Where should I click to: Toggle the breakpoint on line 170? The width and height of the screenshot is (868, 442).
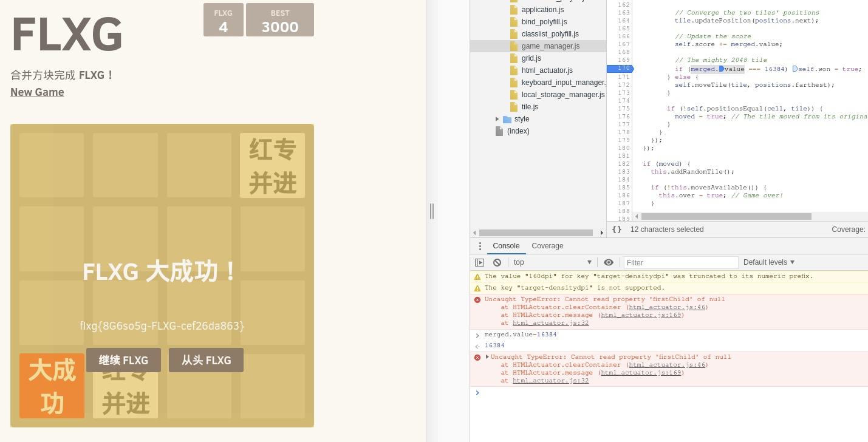(x=620, y=69)
